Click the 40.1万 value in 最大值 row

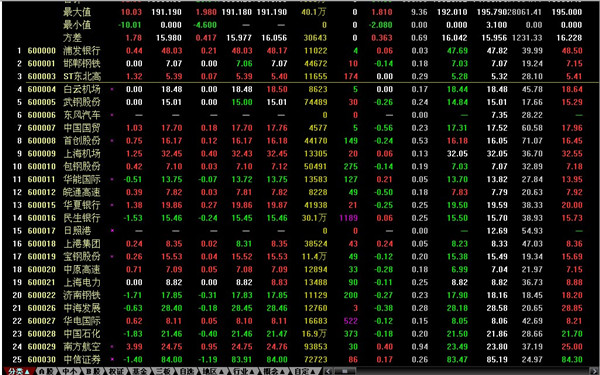click(314, 12)
